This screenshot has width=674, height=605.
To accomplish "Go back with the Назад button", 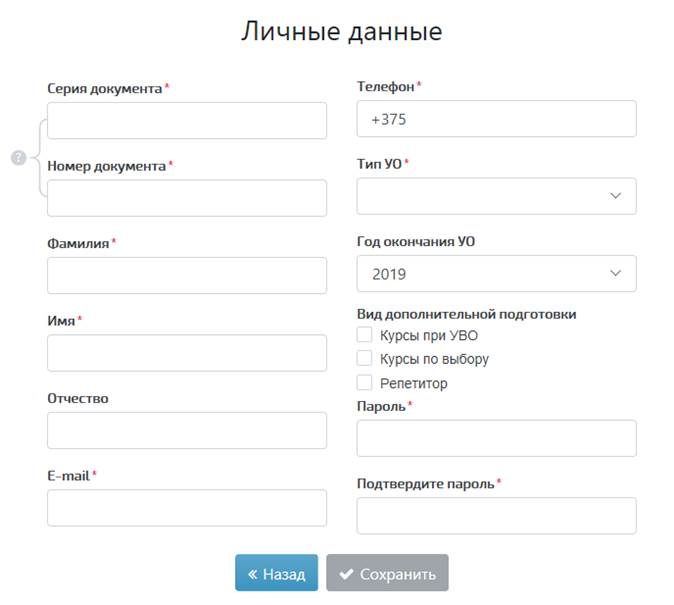I will pyautogui.click(x=276, y=573).
